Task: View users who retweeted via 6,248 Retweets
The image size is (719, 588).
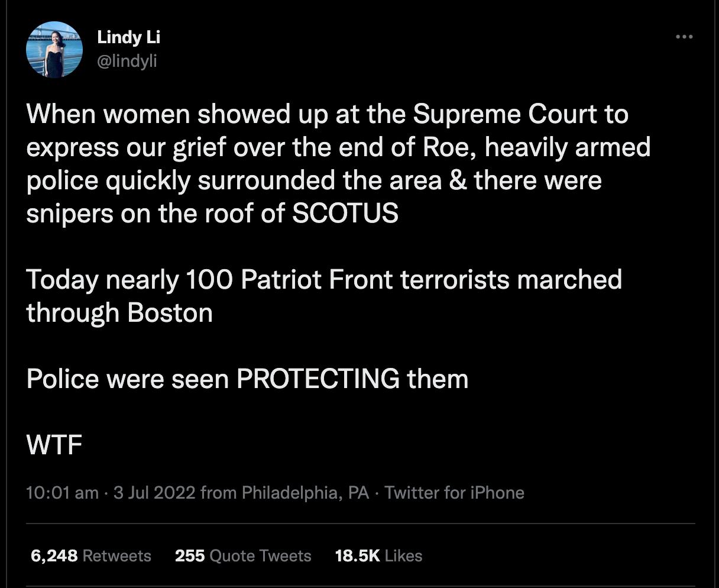Action: pos(89,556)
